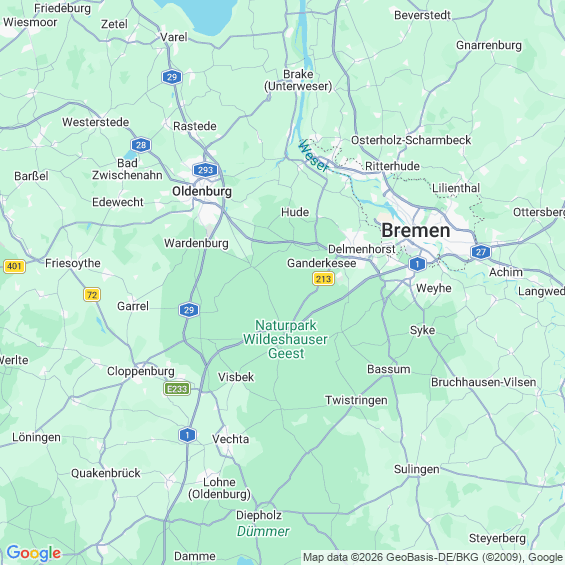This screenshot has width=565, height=565.
Task: Click the A27 highway shield east of Bremen
Action: pyautogui.click(x=481, y=252)
